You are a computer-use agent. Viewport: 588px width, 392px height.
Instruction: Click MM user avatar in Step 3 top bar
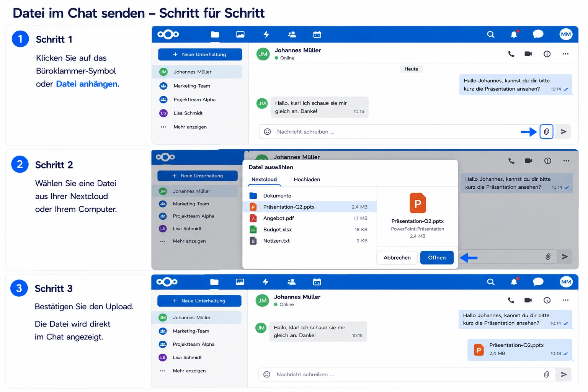566,282
